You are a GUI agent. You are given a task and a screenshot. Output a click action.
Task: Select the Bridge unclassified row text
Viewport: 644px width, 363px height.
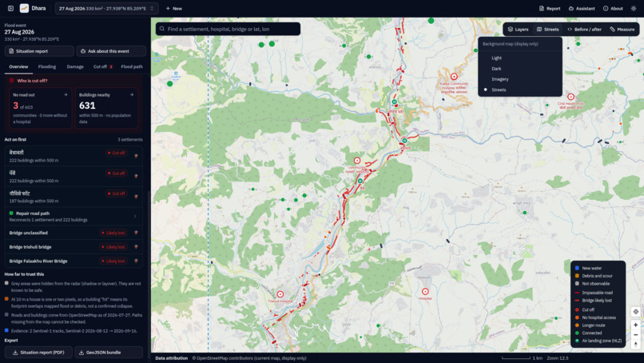click(28, 233)
